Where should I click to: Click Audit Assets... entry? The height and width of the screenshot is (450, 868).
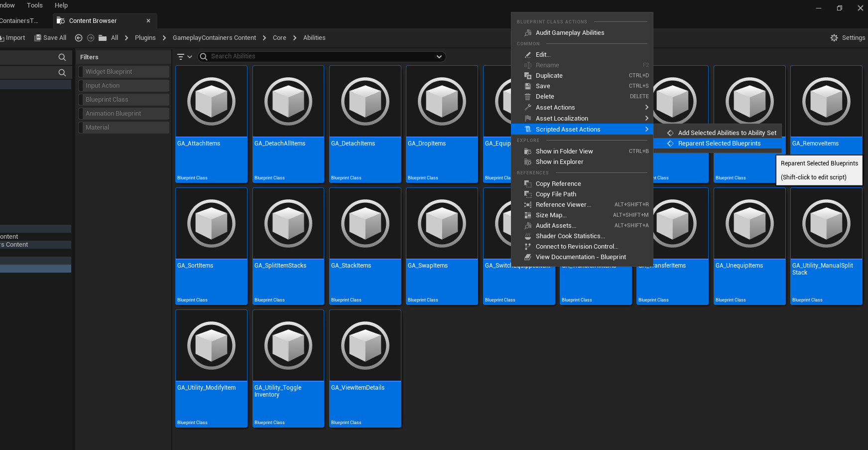[x=582, y=226]
